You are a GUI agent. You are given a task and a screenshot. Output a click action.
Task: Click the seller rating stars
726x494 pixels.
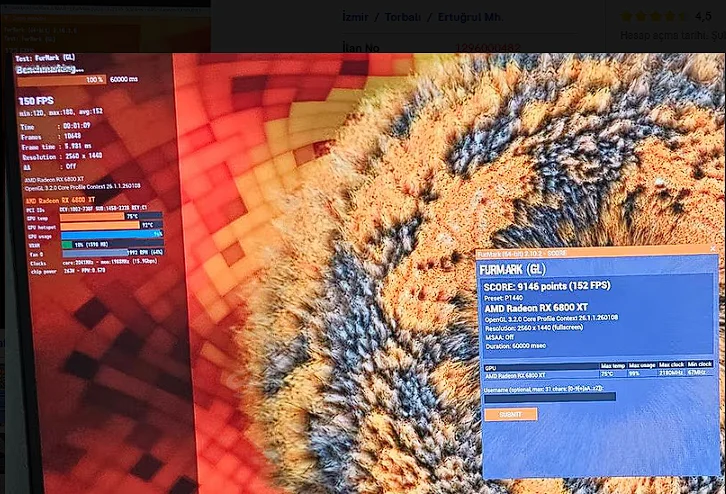[655, 17]
